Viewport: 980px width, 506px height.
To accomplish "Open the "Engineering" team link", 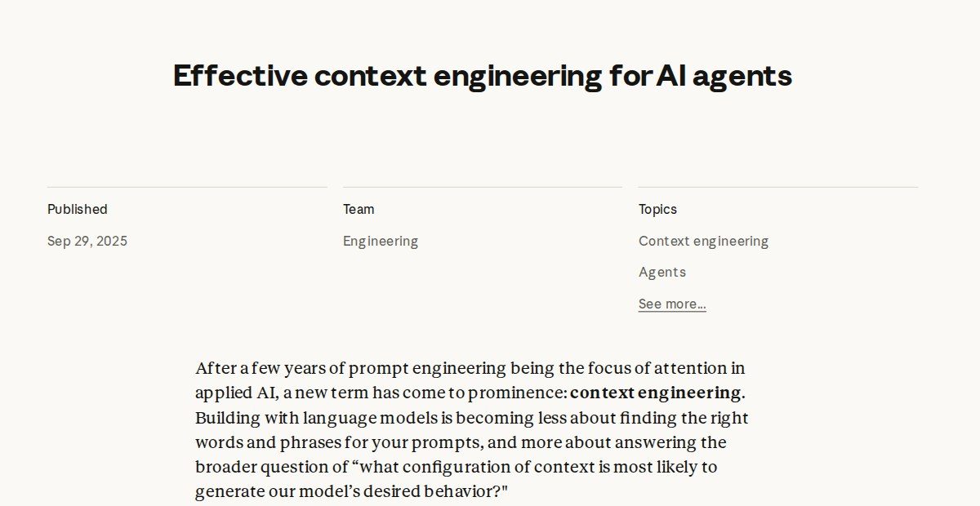I will pos(381,241).
